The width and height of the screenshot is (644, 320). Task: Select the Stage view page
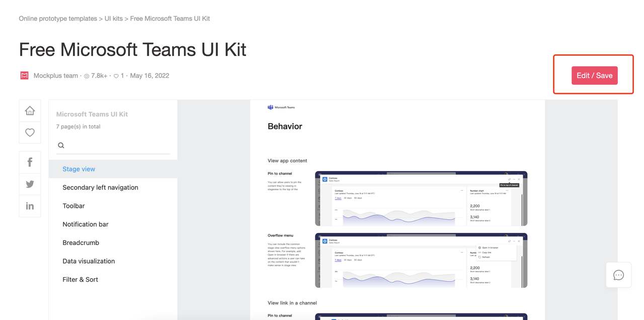(78, 169)
